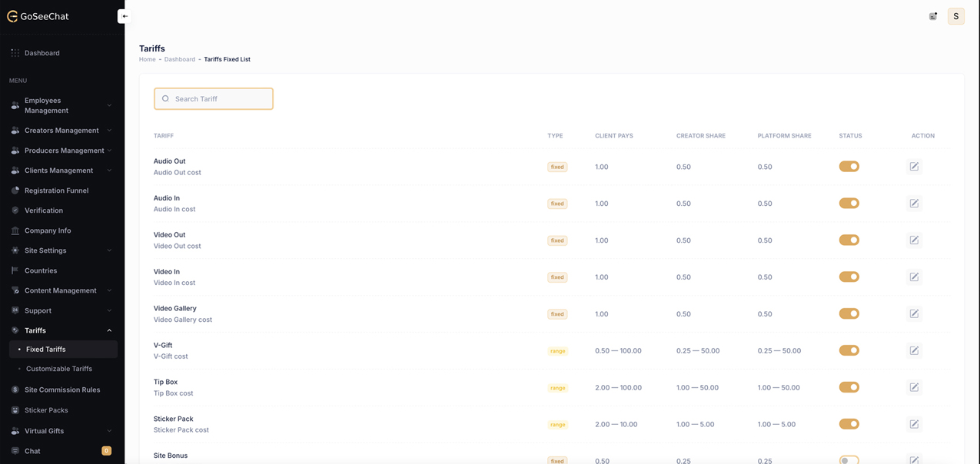Expand the Producers Management menu

click(x=62, y=151)
